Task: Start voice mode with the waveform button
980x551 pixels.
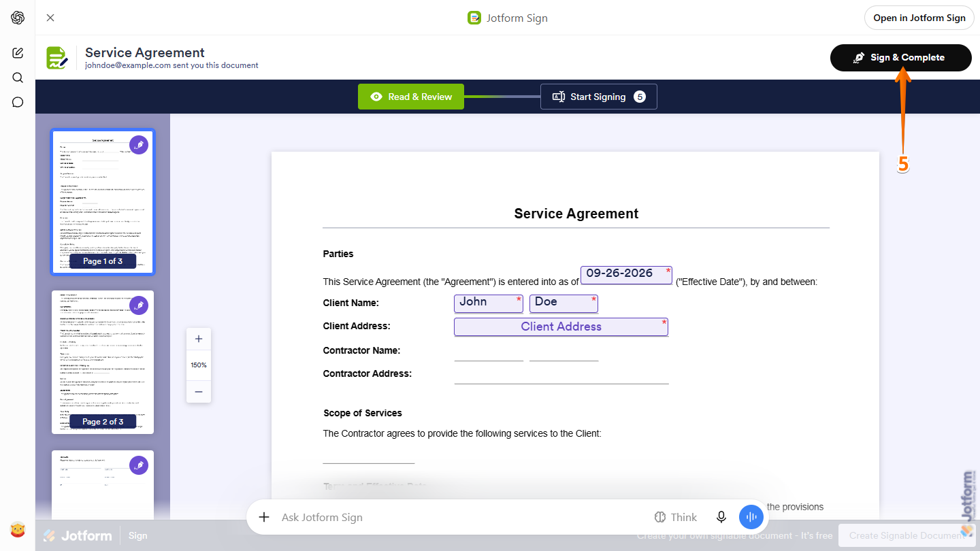Action: (x=751, y=517)
